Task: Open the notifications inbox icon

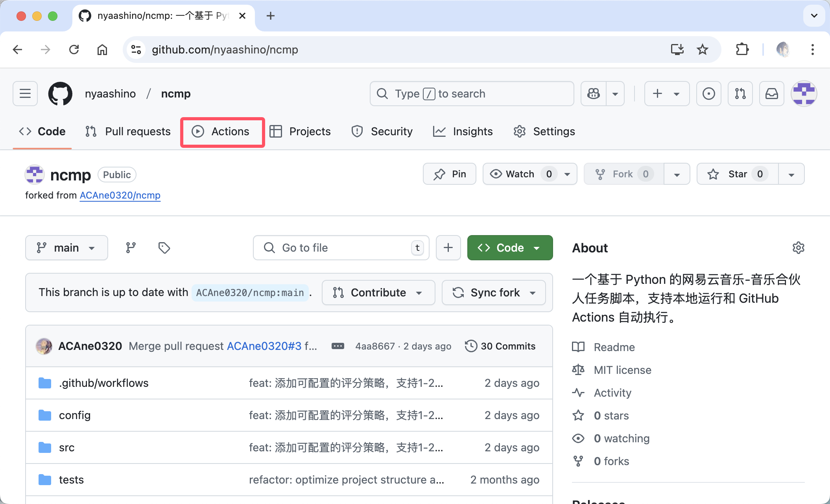Action: pyautogui.click(x=772, y=94)
